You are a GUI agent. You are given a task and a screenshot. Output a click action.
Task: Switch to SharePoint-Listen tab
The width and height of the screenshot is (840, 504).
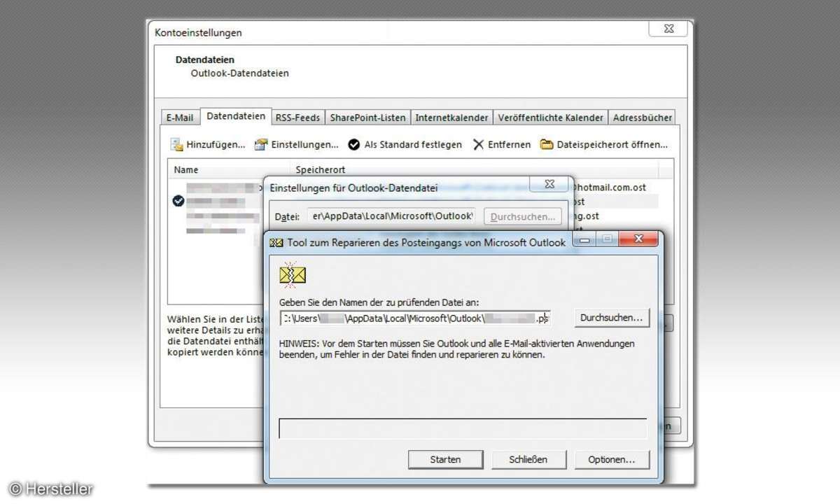(367, 118)
